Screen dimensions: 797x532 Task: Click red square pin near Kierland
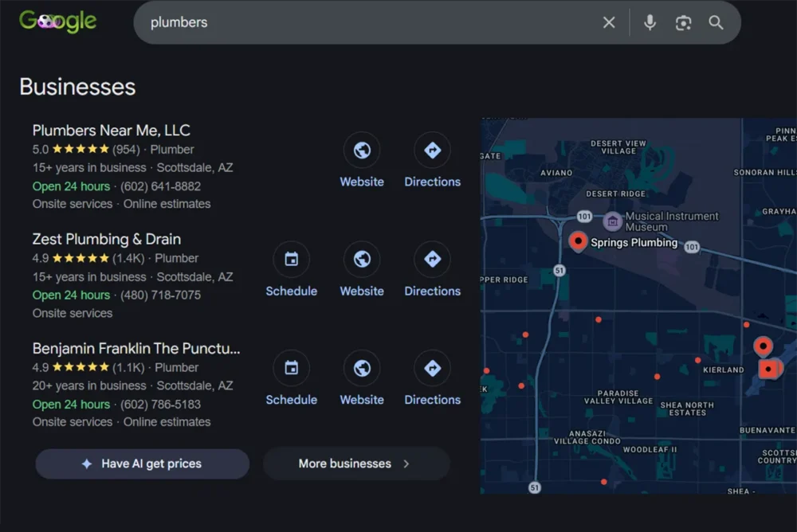(768, 369)
